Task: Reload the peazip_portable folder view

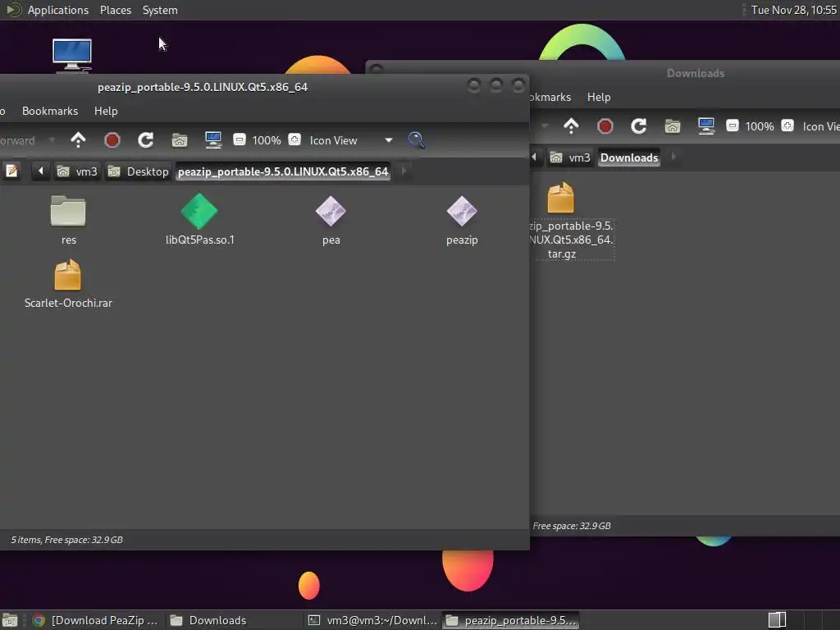Action: click(146, 140)
